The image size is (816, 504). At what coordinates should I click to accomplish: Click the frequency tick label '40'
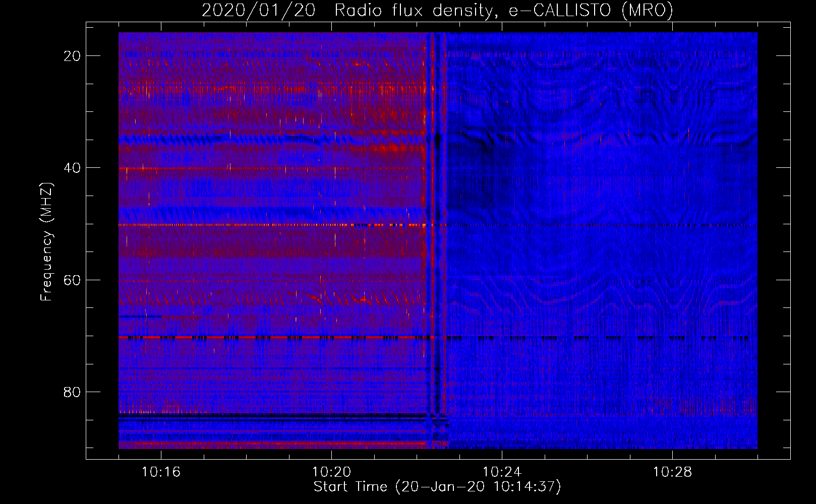[x=72, y=168]
